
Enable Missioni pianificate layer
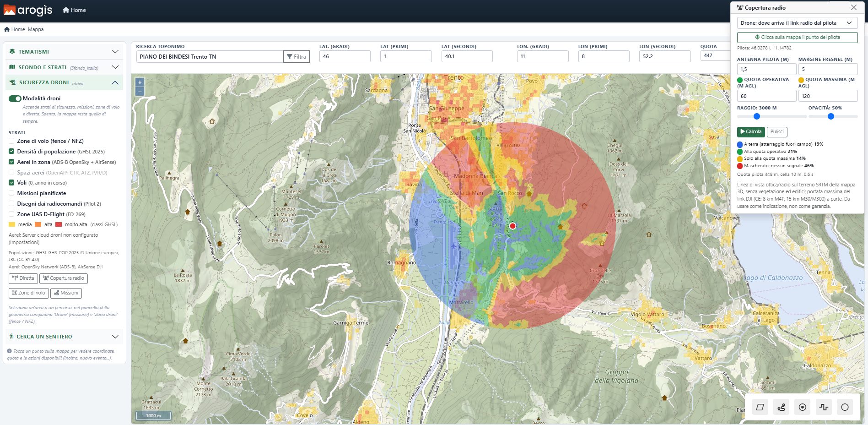tap(11, 193)
